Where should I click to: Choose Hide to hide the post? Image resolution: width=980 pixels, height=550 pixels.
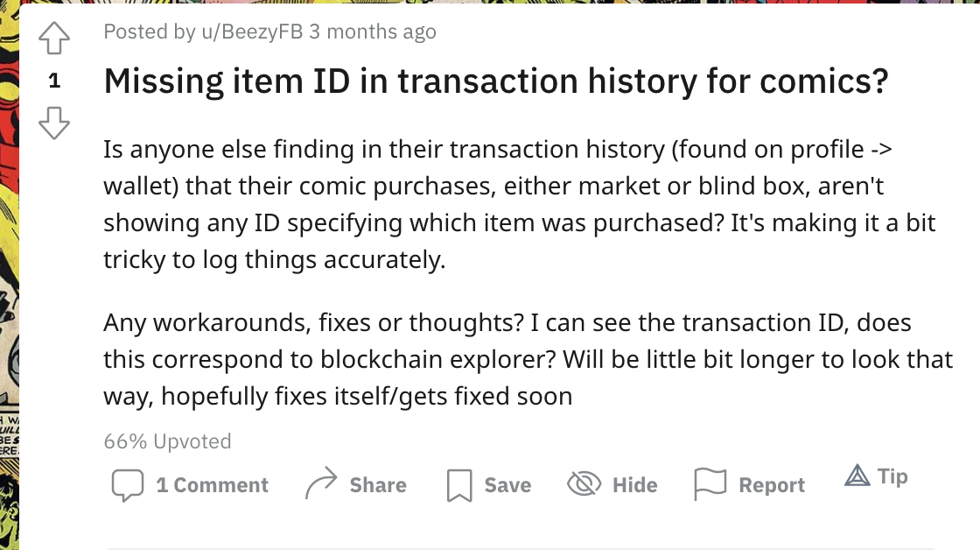[634, 485]
